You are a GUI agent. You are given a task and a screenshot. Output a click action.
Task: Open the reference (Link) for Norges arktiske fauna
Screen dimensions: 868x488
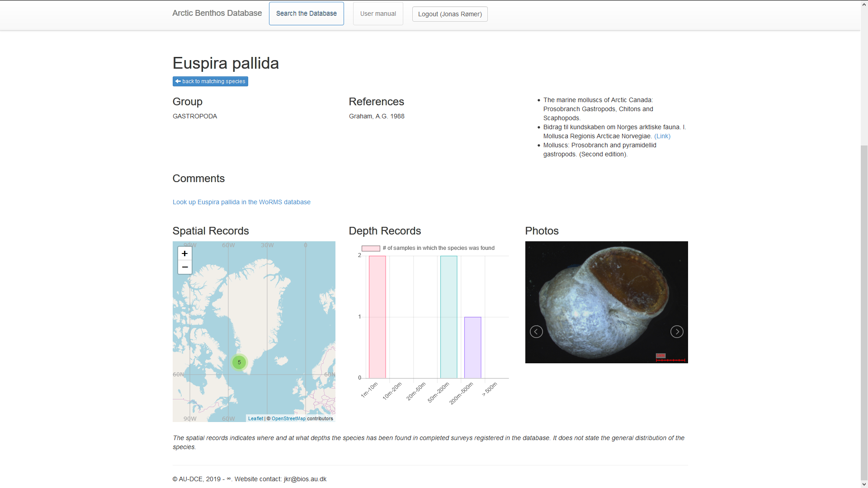click(662, 136)
